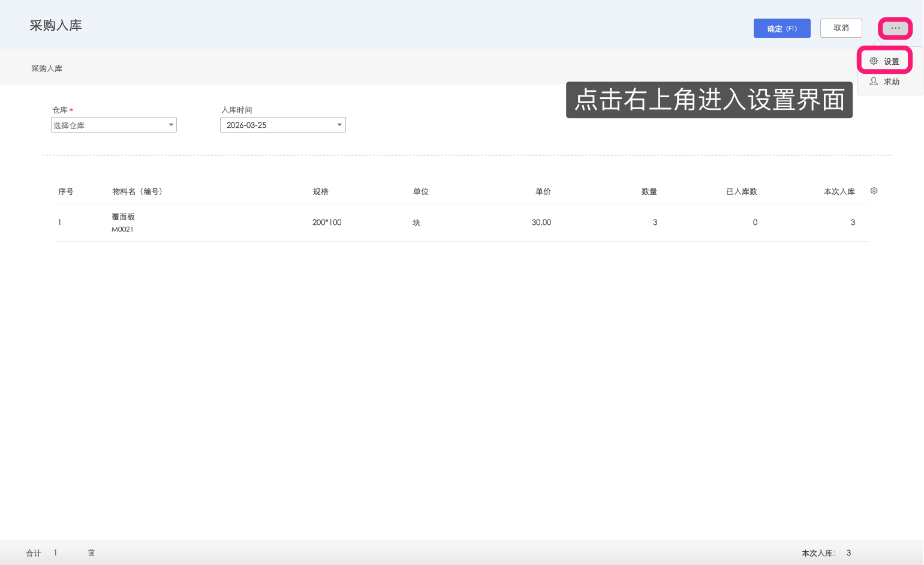Viewport: 924px width, 565px height.
Task: Click the 取消 button
Action: [x=841, y=28]
